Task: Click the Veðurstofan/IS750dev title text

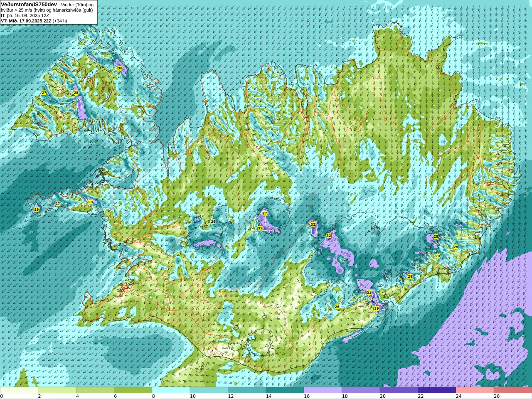Action: coord(29,4)
